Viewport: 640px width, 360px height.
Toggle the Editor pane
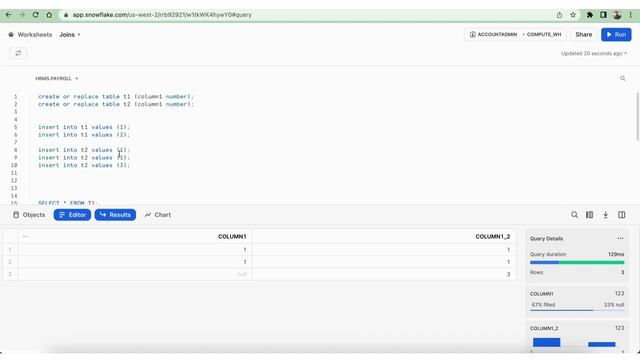click(x=72, y=215)
